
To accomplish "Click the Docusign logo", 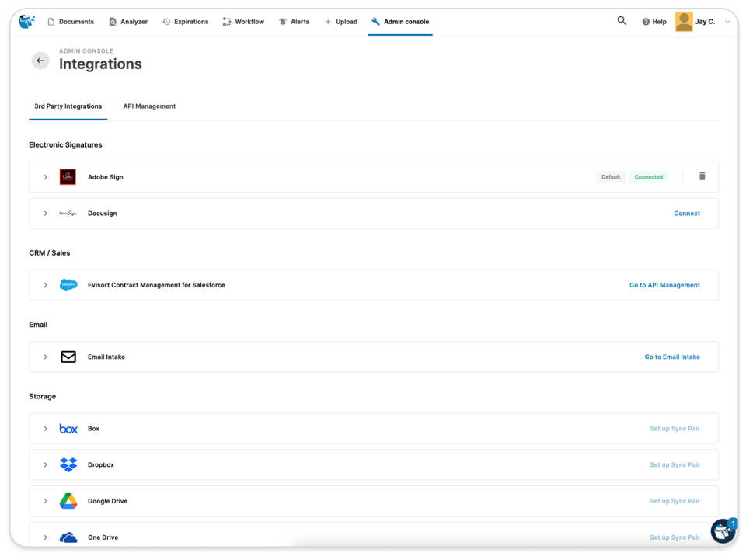I will 68,213.
